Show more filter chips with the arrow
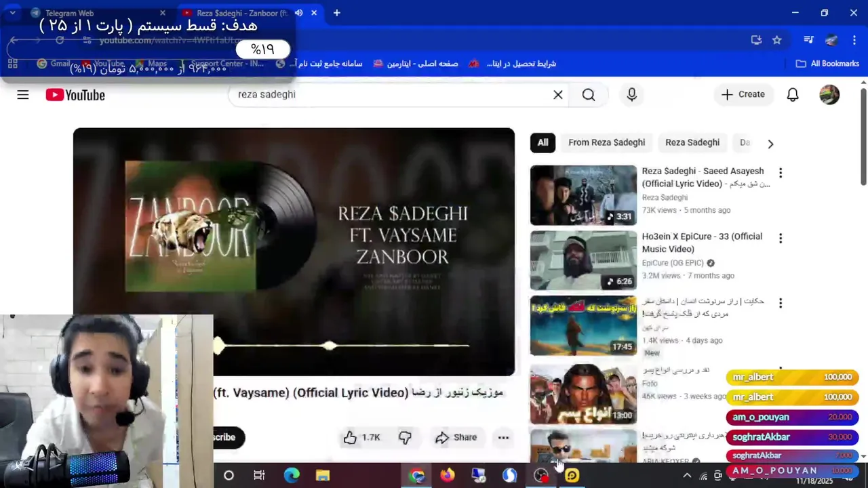Image resolution: width=868 pixels, height=488 pixels. pos(770,144)
